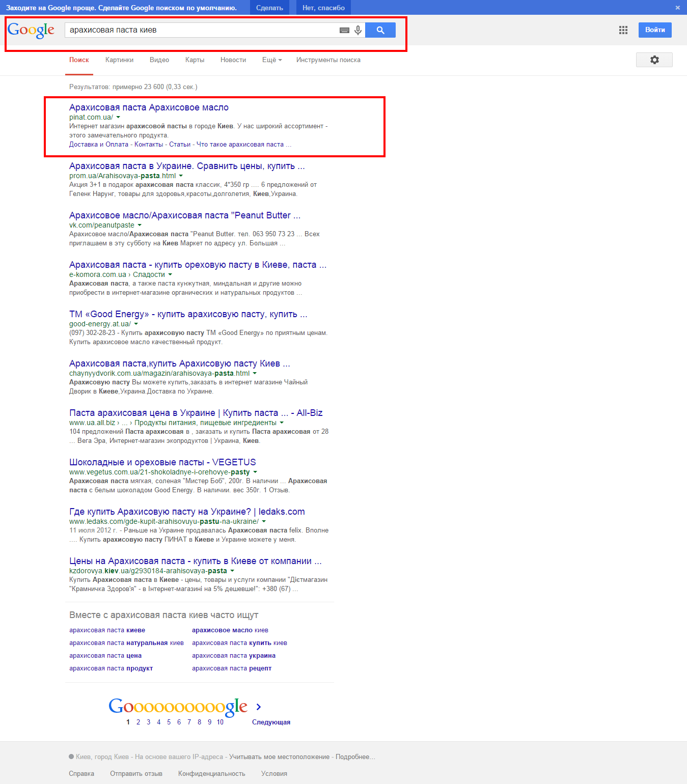The width and height of the screenshot is (687, 784).
Task: Sign in with Войти button
Action: 655,30
